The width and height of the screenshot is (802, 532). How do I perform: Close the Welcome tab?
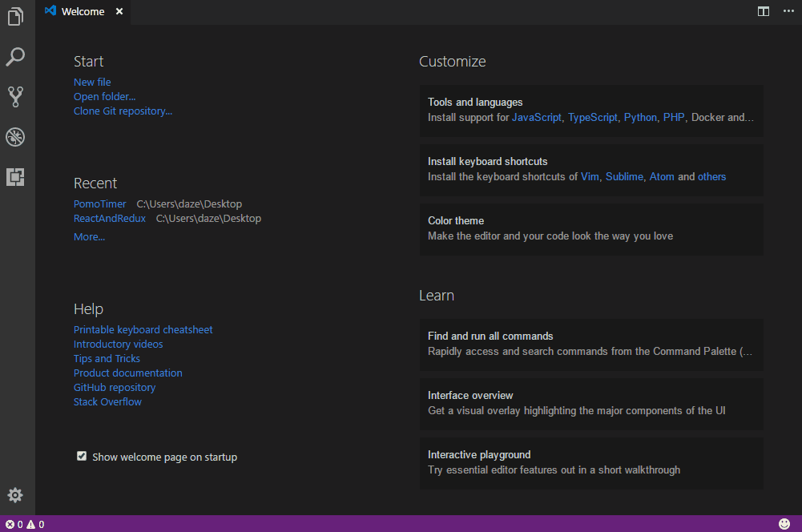pos(119,11)
